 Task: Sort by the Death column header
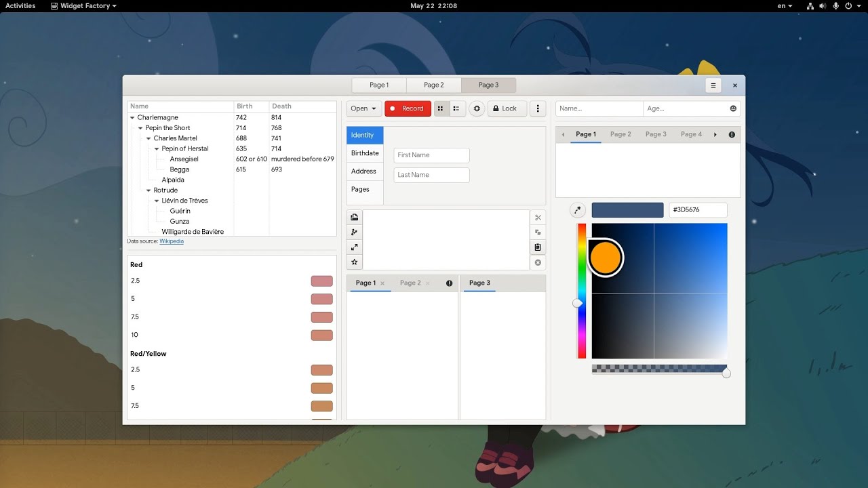click(302, 106)
